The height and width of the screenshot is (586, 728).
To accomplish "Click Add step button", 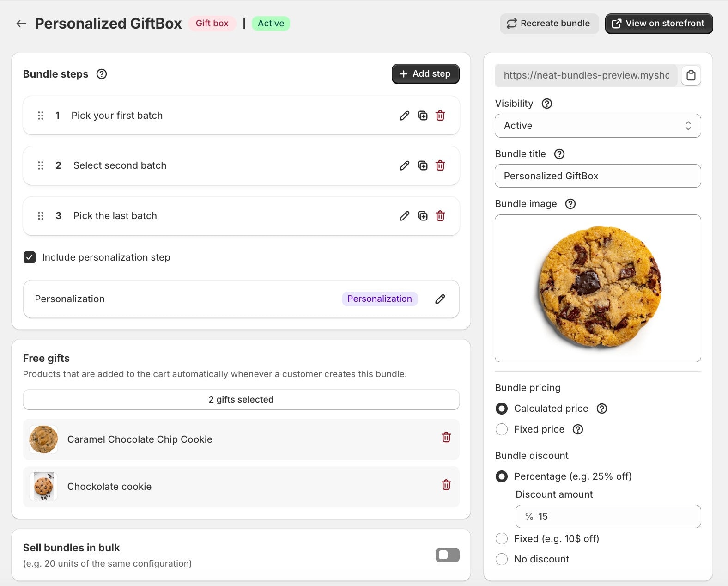I will pos(425,74).
